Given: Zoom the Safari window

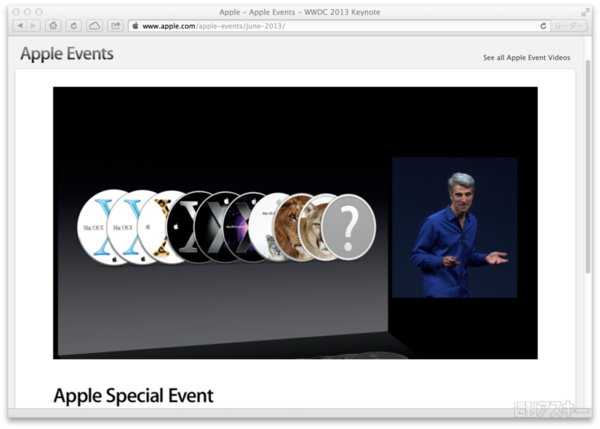Looking at the screenshot, I should point(39,12).
